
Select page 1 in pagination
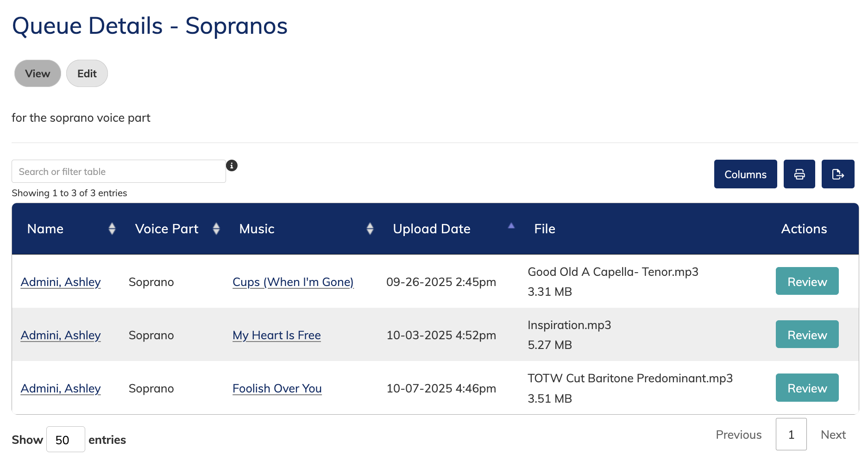coord(791,435)
